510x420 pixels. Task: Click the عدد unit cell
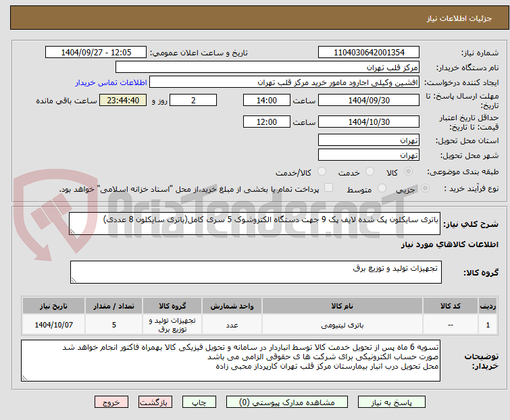click(232, 324)
